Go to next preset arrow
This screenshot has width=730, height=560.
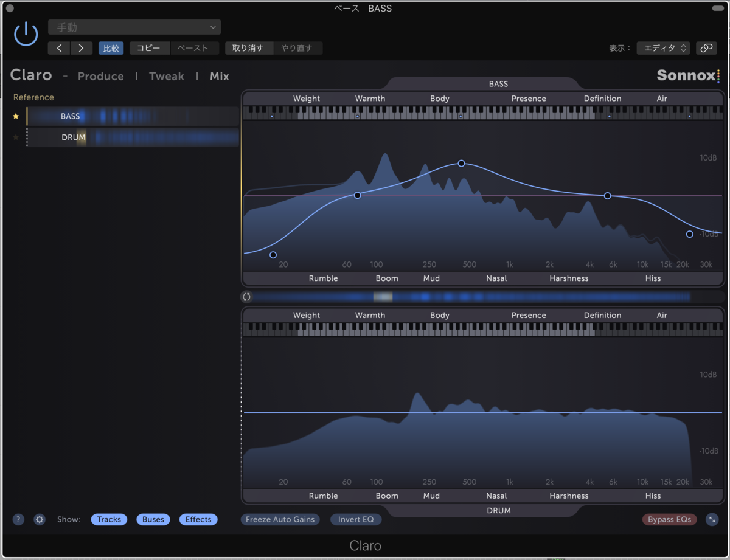click(x=82, y=48)
